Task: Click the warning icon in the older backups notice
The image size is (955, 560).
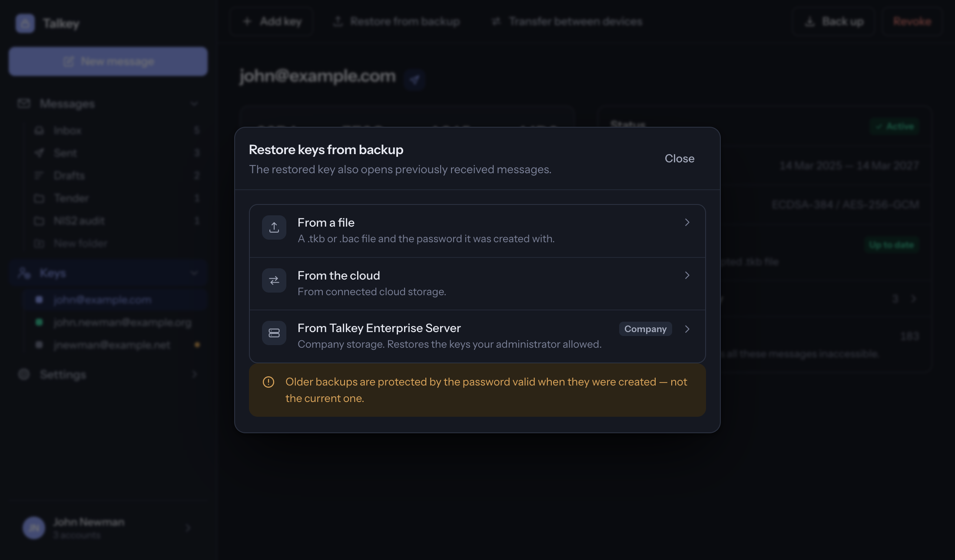Action: 269,382
